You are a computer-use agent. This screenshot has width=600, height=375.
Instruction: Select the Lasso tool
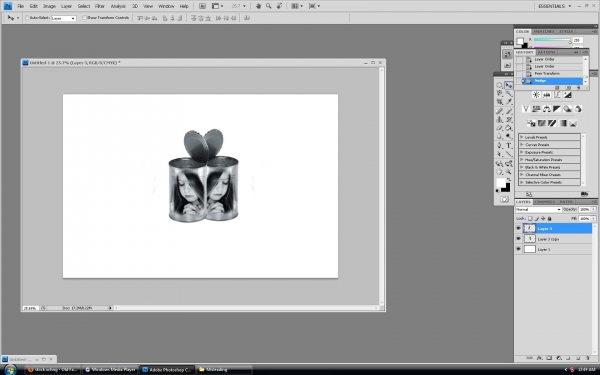(499, 94)
